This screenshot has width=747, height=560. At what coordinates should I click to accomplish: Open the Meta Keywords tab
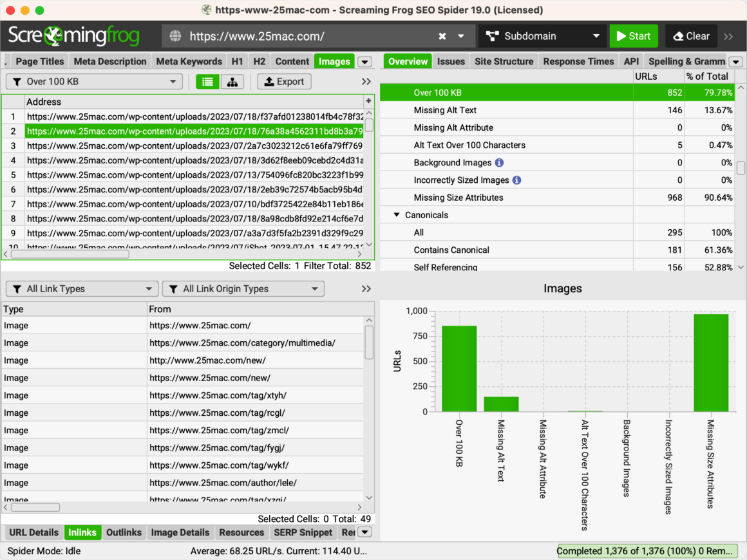(x=189, y=61)
